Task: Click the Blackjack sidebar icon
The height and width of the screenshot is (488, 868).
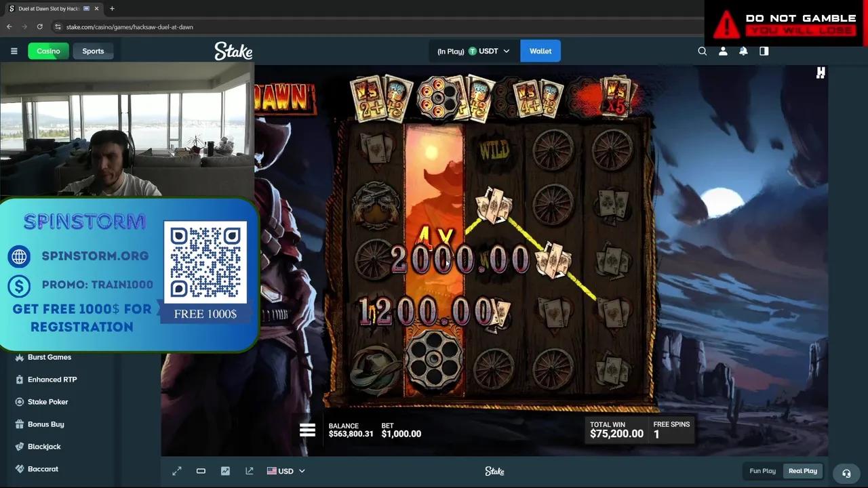Action: pyautogui.click(x=19, y=447)
